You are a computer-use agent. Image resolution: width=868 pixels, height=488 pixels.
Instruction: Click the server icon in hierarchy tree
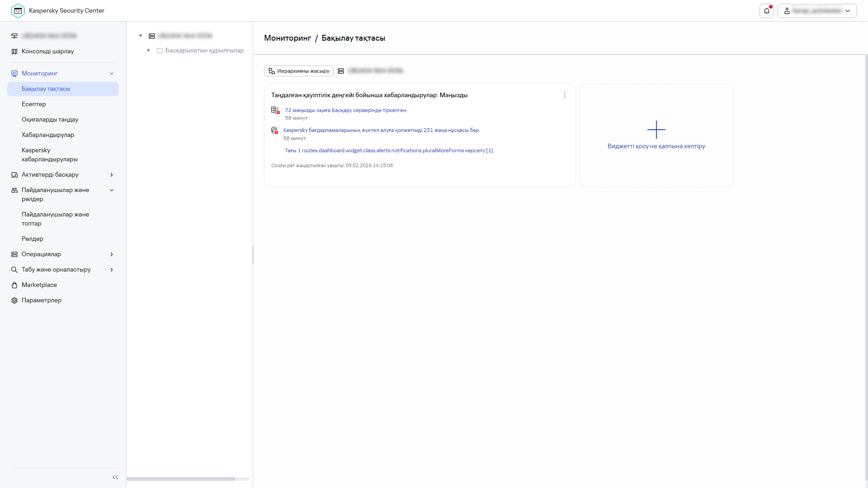tap(152, 36)
